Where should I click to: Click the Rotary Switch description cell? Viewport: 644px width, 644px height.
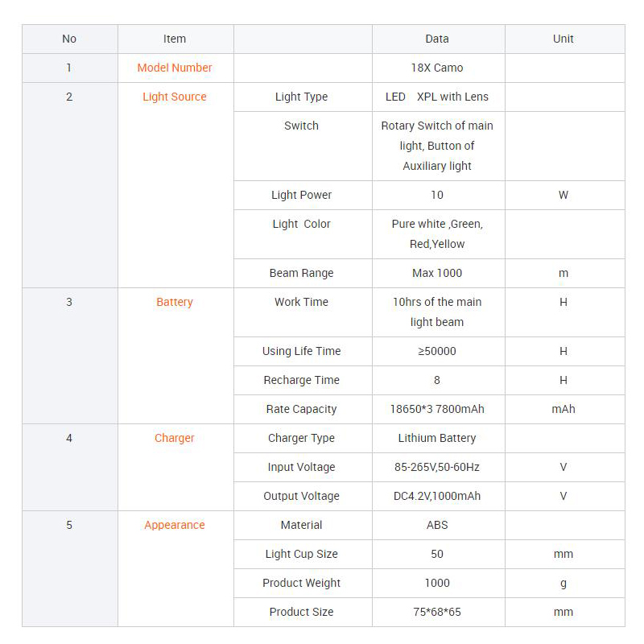coord(437,146)
